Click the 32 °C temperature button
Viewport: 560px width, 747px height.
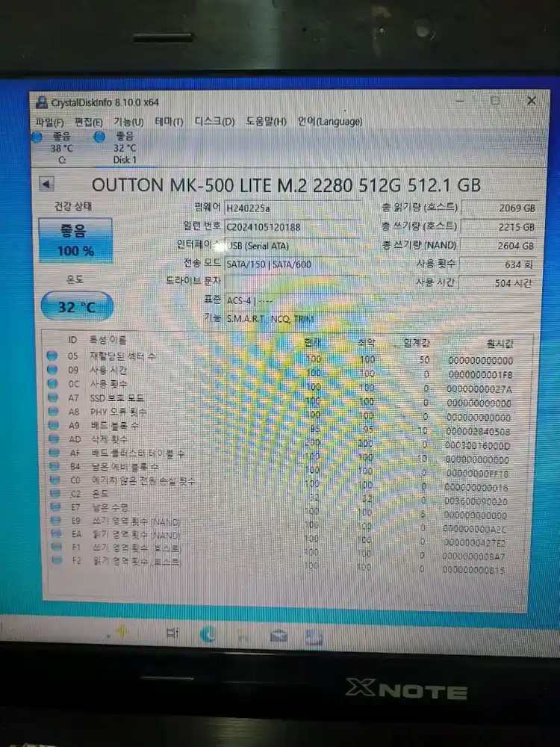click(x=77, y=306)
